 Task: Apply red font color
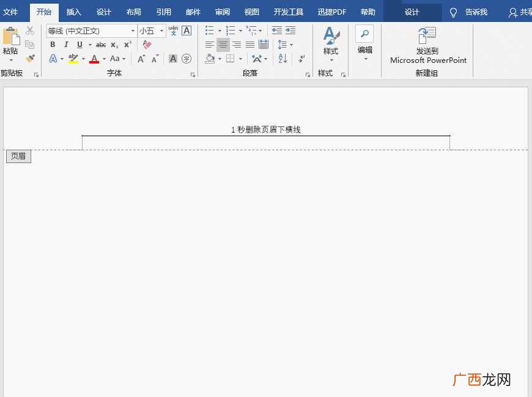tap(94, 59)
